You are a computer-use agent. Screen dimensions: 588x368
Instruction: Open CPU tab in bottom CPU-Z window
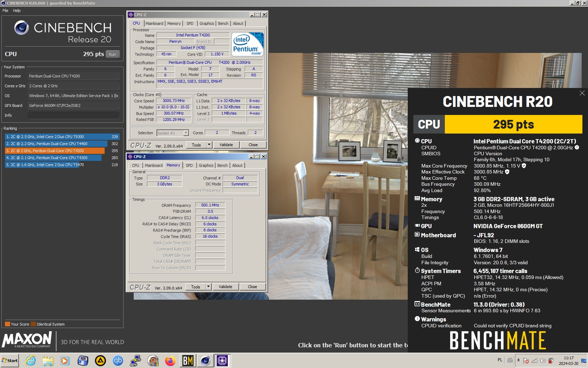[135, 165]
